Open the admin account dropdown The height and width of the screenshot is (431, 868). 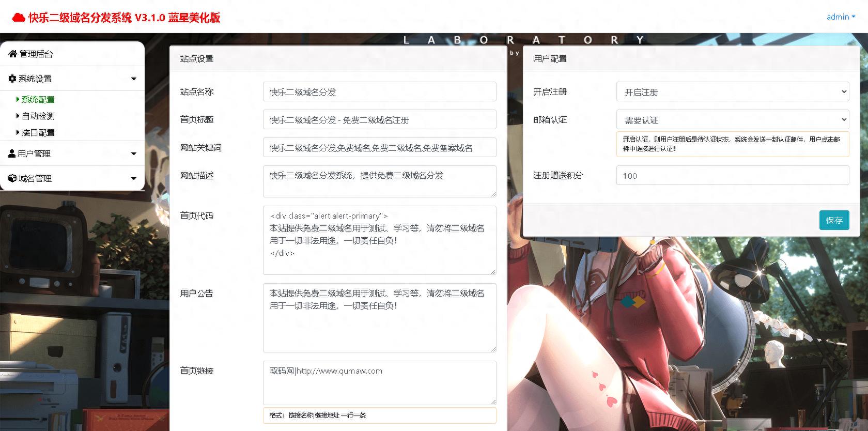click(x=841, y=17)
